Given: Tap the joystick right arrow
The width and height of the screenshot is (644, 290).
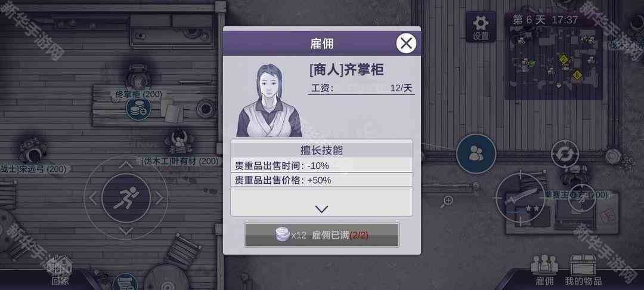Looking at the screenshot, I should (x=159, y=198).
